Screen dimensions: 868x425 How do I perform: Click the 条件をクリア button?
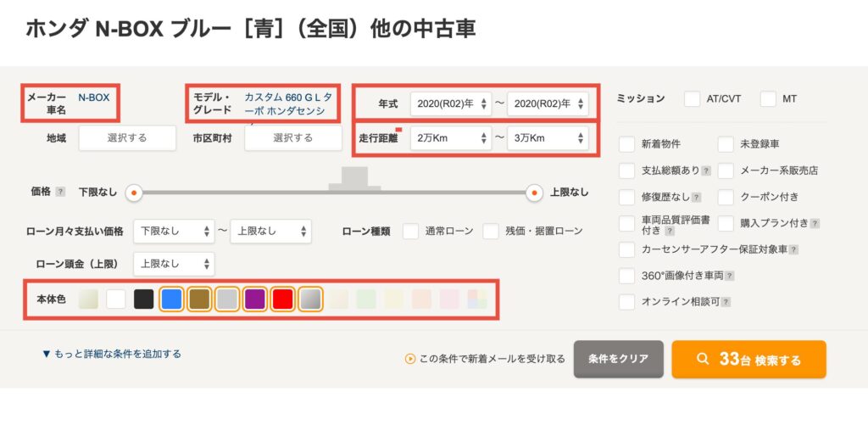point(618,359)
